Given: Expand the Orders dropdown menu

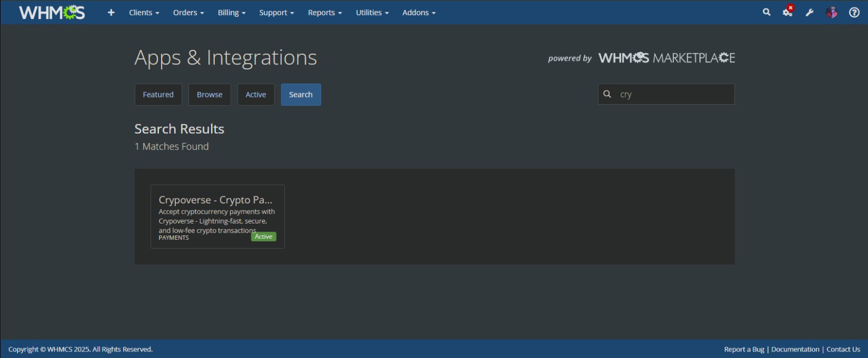Looking at the screenshot, I should click(188, 12).
